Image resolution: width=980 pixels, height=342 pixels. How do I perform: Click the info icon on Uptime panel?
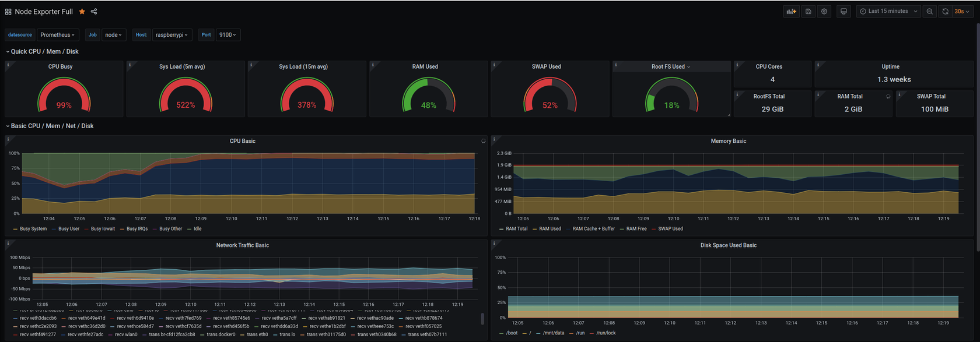[x=818, y=65]
